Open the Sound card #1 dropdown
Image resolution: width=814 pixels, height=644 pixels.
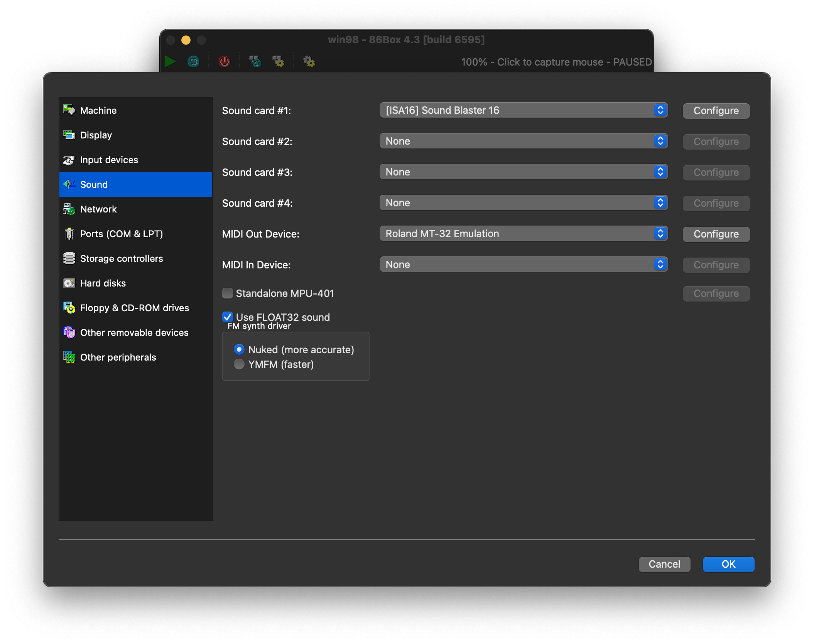click(x=524, y=110)
